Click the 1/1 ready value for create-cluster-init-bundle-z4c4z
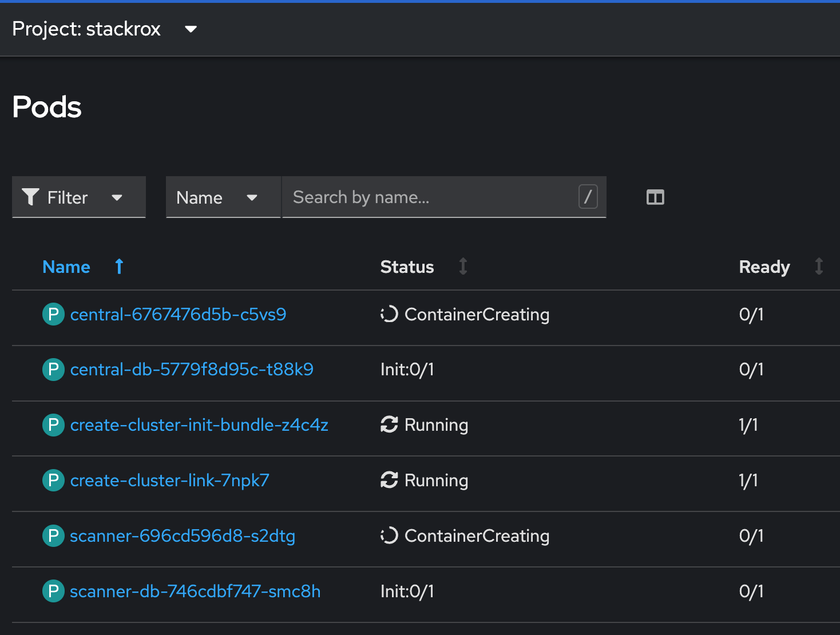840x635 pixels. [x=748, y=425]
